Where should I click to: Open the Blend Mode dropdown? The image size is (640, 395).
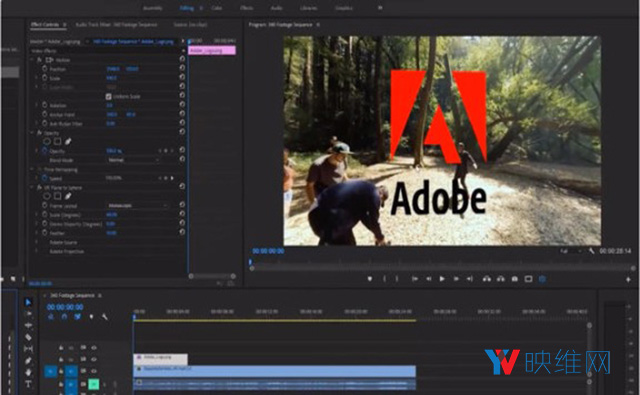tap(133, 160)
